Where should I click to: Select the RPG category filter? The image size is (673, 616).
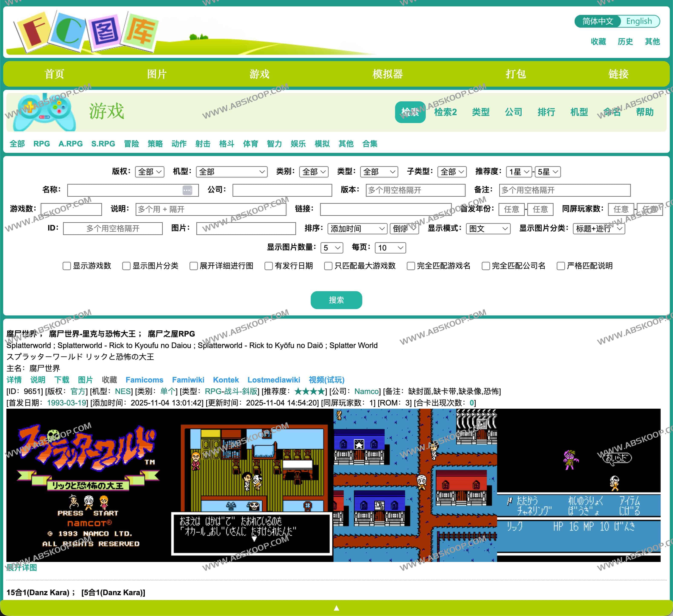pyautogui.click(x=41, y=144)
